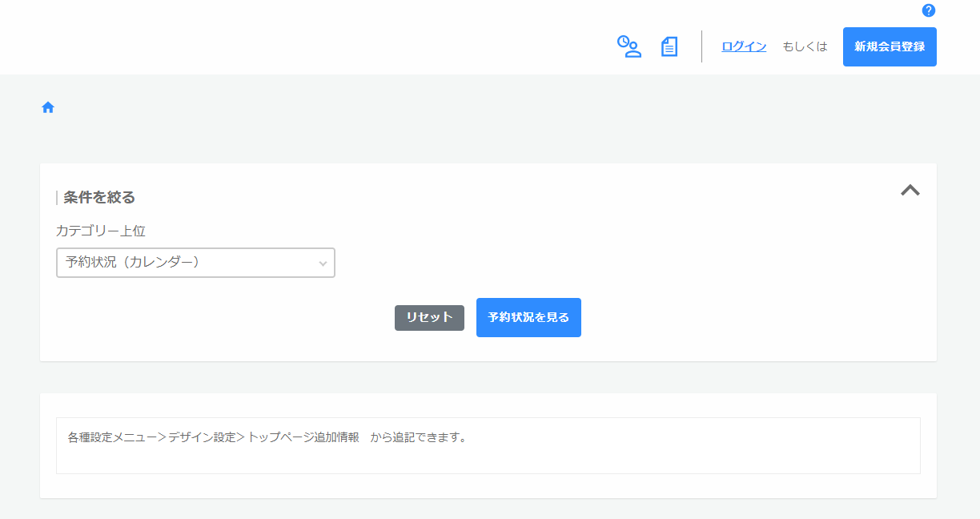Click the small arrow in category select box
This screenshot has height=519, width=980.
pos(323,263)
